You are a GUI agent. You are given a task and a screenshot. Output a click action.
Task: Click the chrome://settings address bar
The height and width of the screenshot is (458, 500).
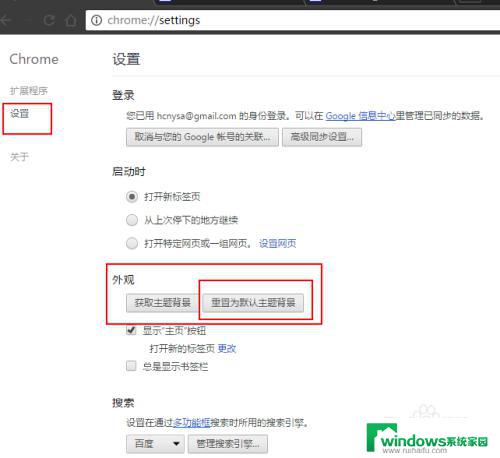click(293, 20)
